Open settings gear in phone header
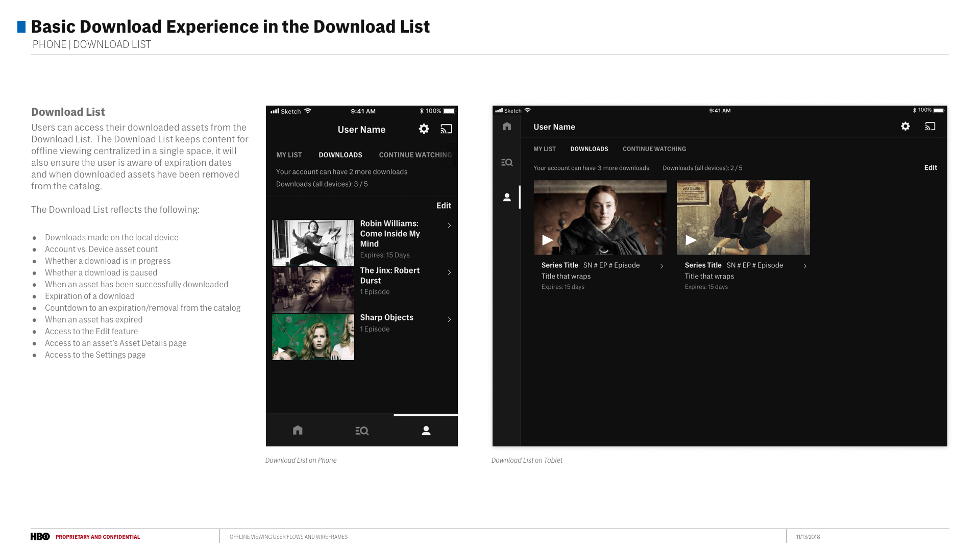This screenshot has width=980, height=551. [x=424, y=129]
